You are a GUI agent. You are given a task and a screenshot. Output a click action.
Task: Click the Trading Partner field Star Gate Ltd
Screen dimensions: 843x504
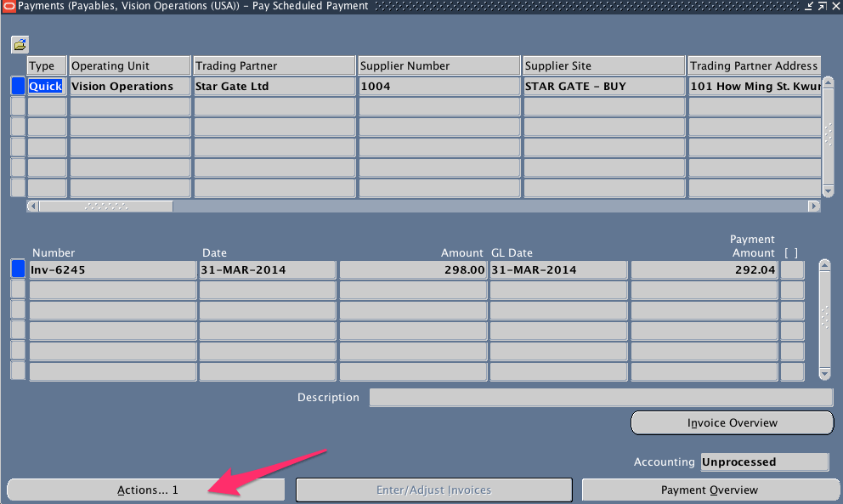click(x=274, y=86)
